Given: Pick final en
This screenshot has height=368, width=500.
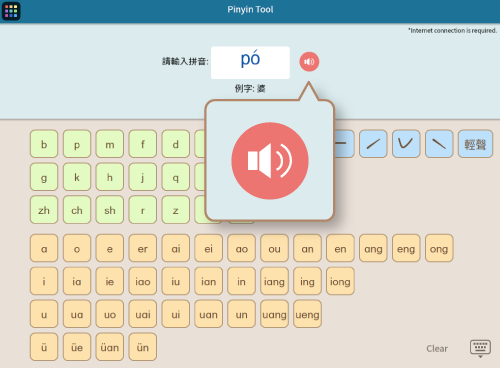Looking at the screenshot, I should 340,248.
